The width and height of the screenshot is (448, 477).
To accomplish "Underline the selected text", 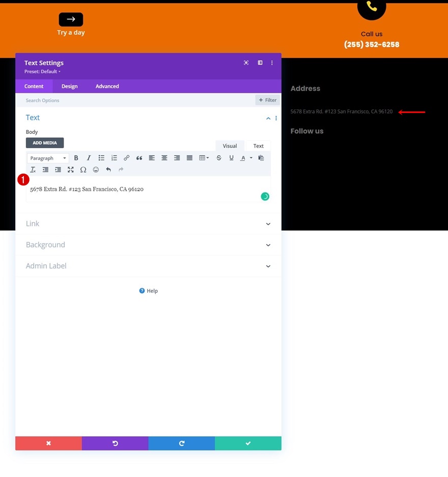I will pyautogui.click(x=232, y=158).
